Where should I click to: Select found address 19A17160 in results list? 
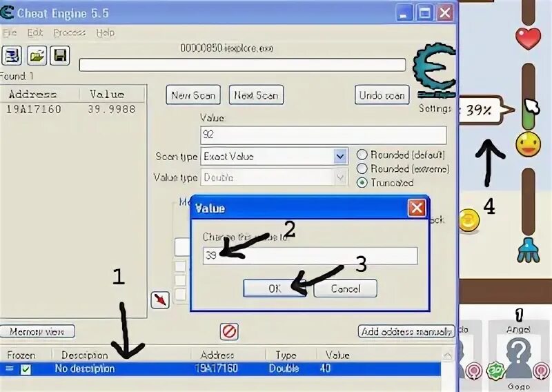coord(34,109)
